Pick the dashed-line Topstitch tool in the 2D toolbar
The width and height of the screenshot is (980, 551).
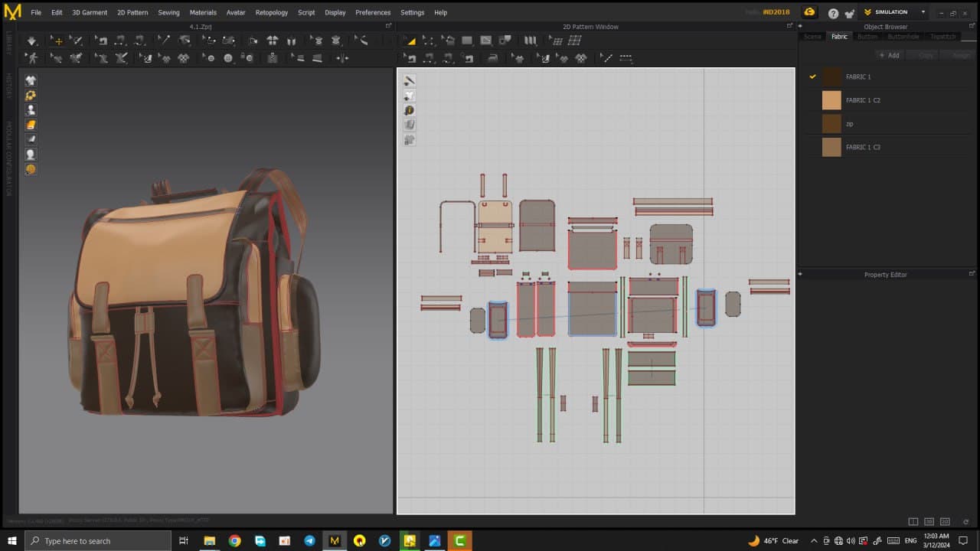tap(626, 58)
